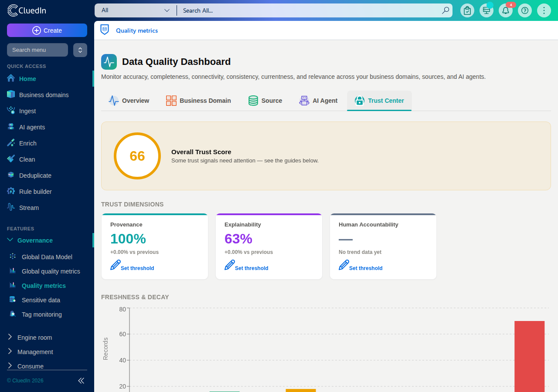Open the All search scope dropdown
The width and height of the screenshot is (558, 392).
point(135,10)
